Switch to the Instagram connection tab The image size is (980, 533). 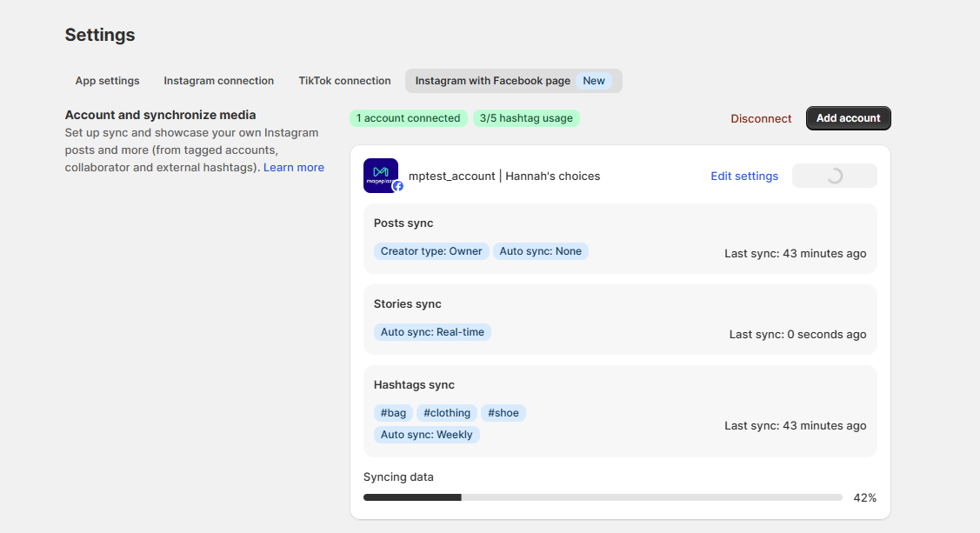[218, 81]
